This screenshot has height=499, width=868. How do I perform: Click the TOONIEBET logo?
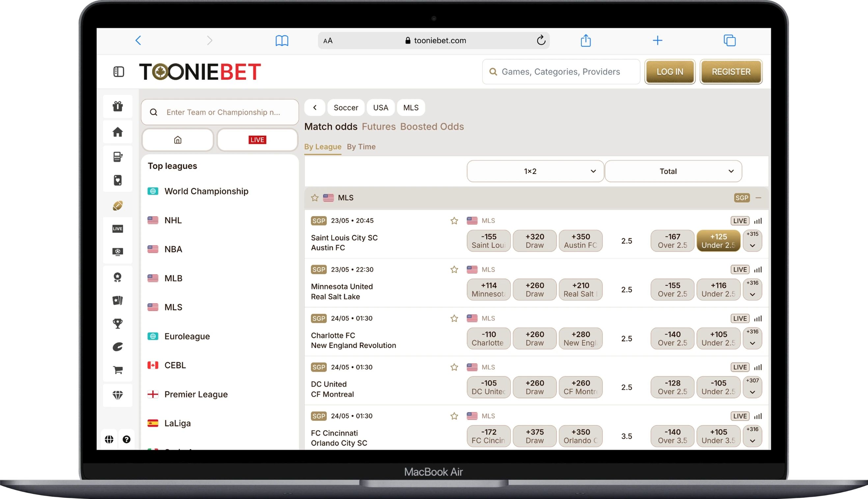200,72
